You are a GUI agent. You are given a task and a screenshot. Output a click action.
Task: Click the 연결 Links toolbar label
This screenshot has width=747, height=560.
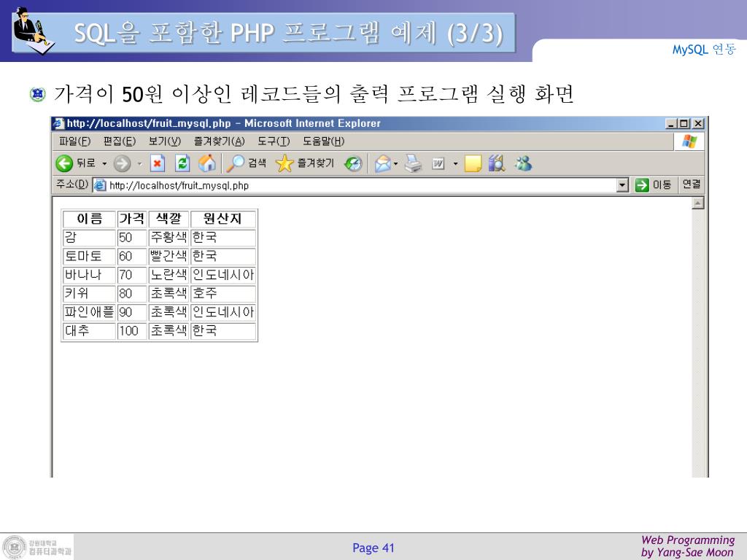point(692,184)
